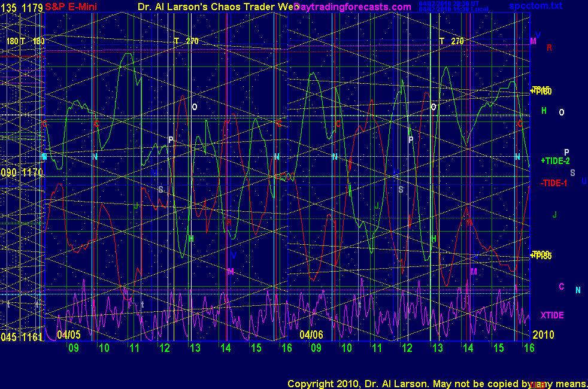This screenshot has width=588, height=389.
Task: Click hour "16" at the 04/05 session end
Action: pos(286,348)
